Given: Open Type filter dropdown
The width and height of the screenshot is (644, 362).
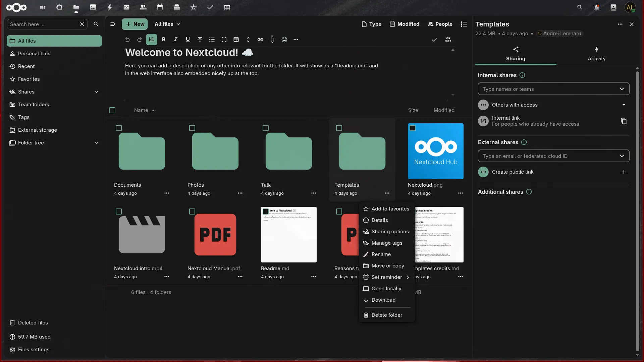Looking at the screenshot, I should tap(372, 24).
